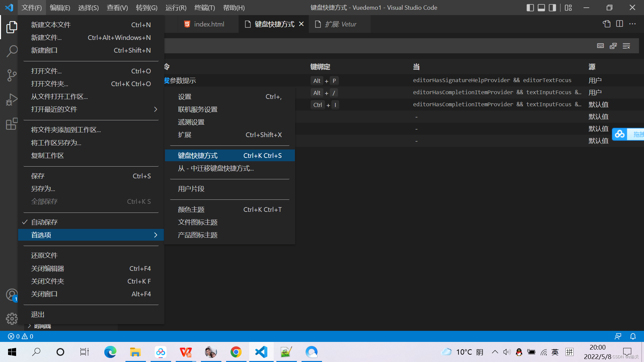The image size is (644, 362).
Task: Open customize layout icon
Action: click(568, 7)
